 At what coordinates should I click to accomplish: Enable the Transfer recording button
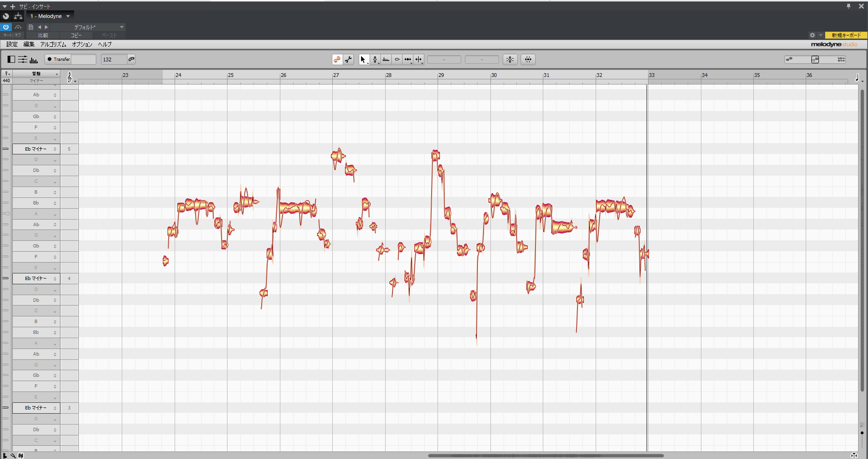[59, 59]
